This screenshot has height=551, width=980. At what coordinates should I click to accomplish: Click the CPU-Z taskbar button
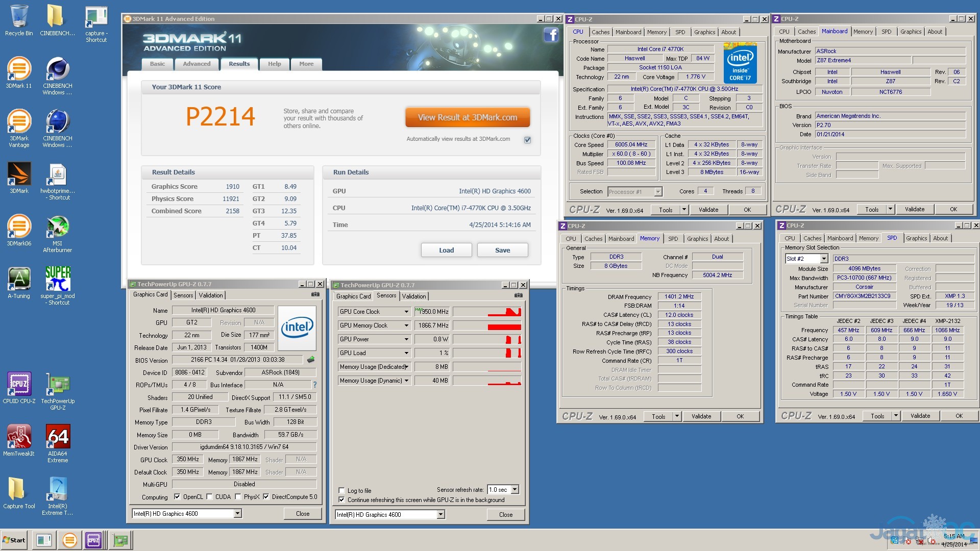94,540
